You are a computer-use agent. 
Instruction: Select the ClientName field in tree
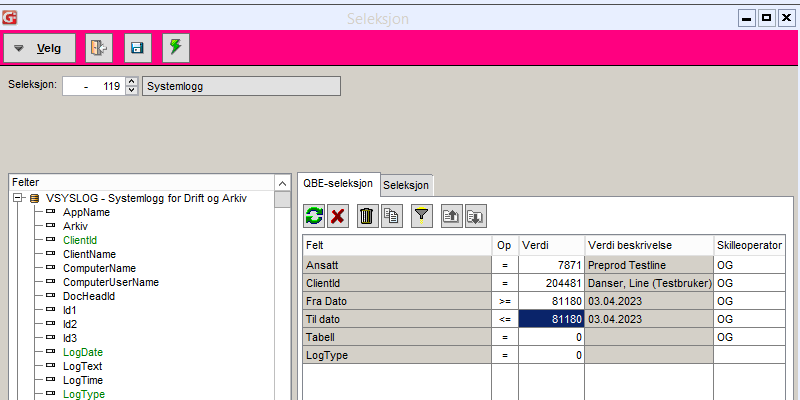tap(89, 254)
